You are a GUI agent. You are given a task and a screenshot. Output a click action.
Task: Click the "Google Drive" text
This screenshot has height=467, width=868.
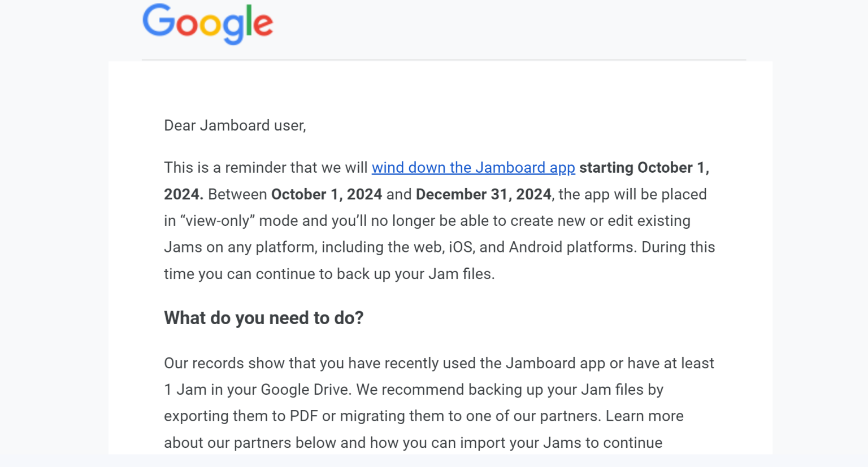pos(301,390)
